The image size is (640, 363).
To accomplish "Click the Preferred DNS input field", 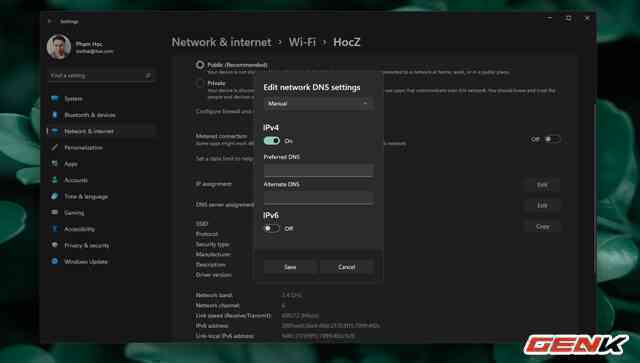I will tap(318, 170).
